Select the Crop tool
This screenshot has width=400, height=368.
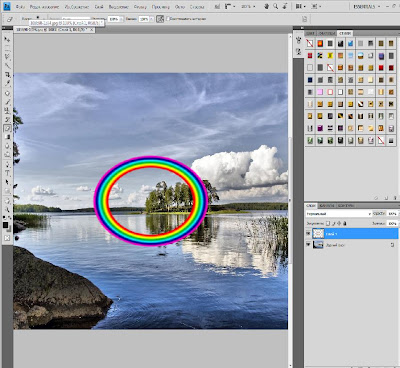7,75
